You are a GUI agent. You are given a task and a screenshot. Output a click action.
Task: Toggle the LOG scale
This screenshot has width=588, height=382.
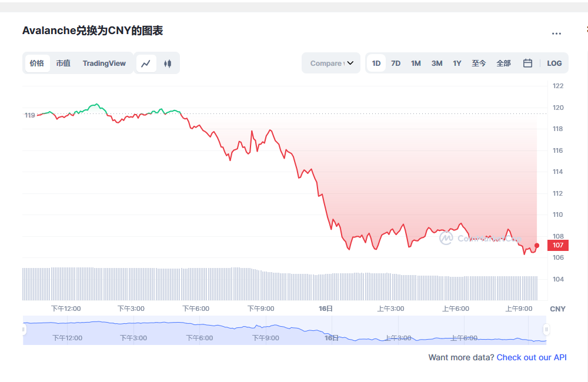point(554,63)
